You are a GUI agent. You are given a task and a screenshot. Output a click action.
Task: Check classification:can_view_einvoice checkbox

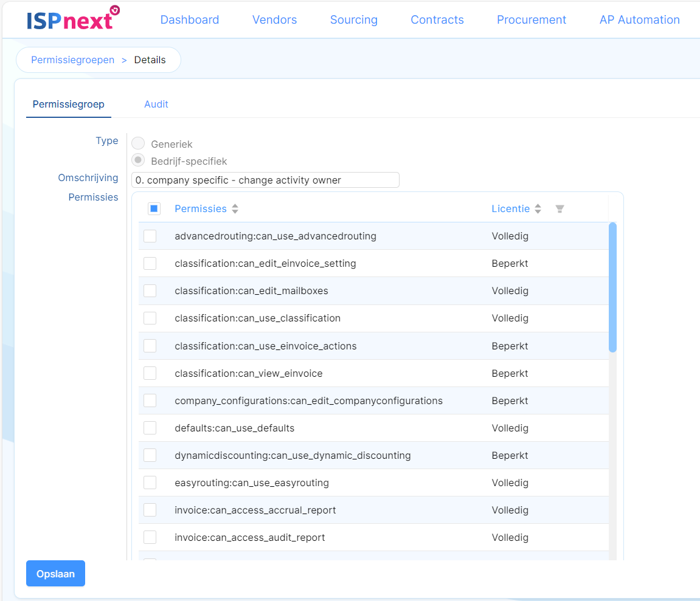click(x=150, y=373)
